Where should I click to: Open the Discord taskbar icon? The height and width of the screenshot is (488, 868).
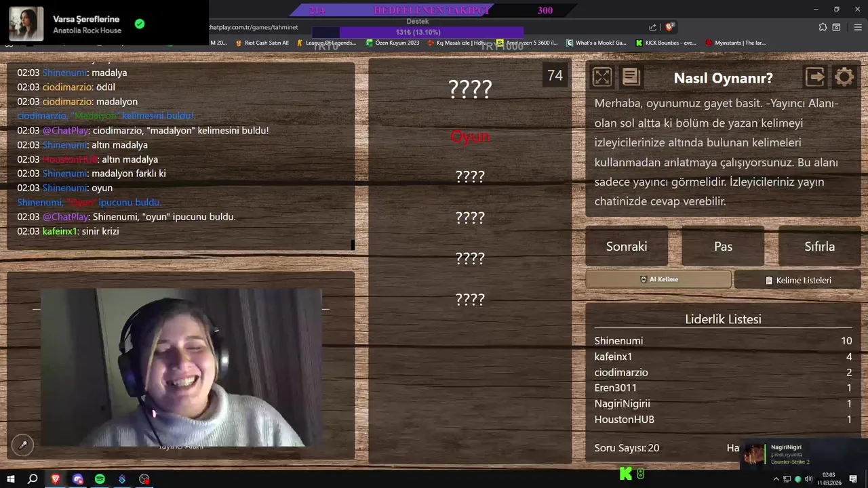[x=78, y=479]
